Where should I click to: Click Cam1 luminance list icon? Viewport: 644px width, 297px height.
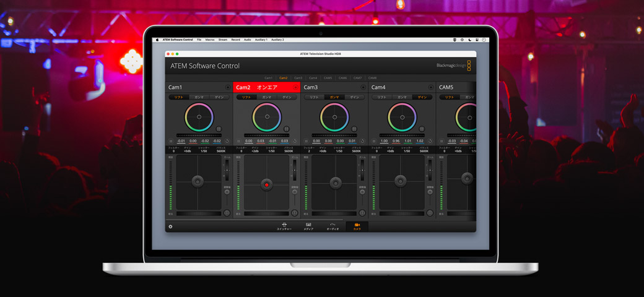pyautogui.click(x=172, y=141)
